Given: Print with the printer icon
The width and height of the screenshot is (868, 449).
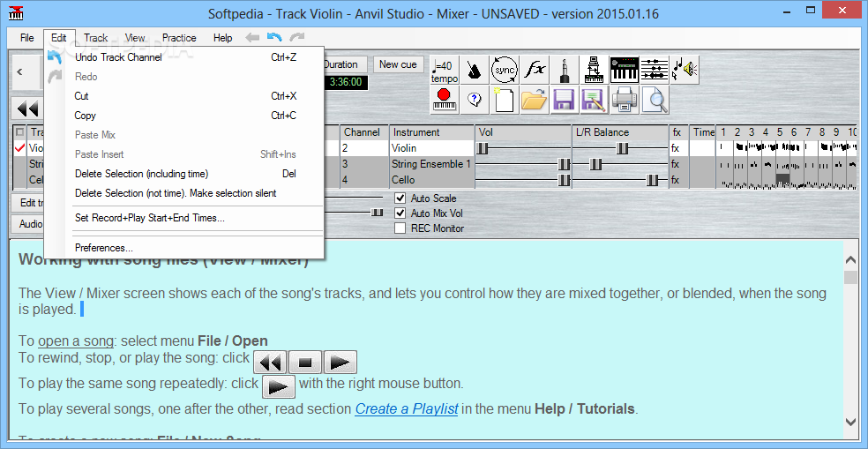Looking at the screenshot, I should point(625,100).
